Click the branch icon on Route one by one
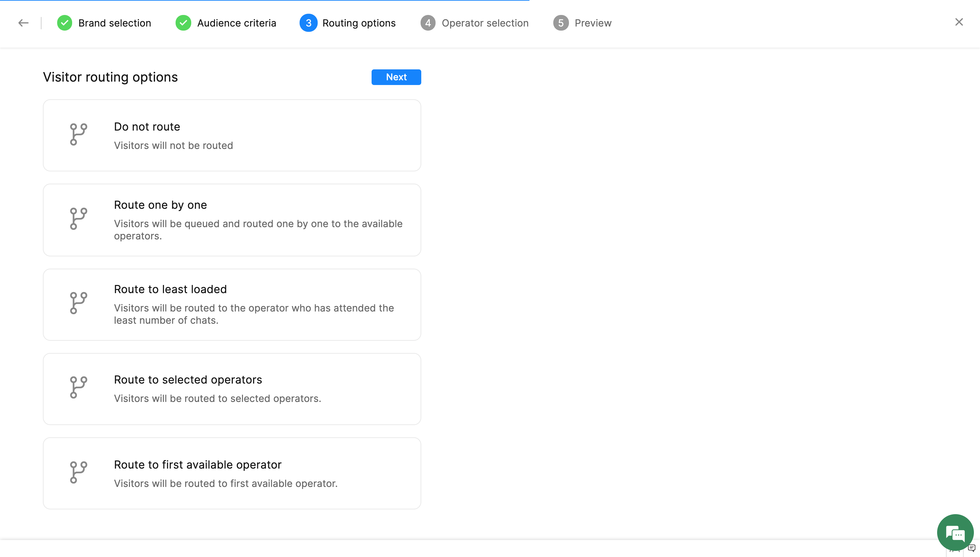Screen dimensions: 980x557 pos(79,219)
